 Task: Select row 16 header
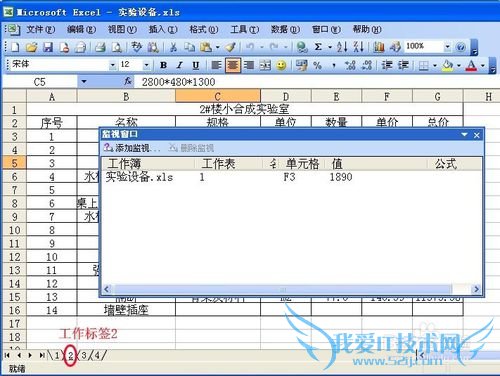14,310
